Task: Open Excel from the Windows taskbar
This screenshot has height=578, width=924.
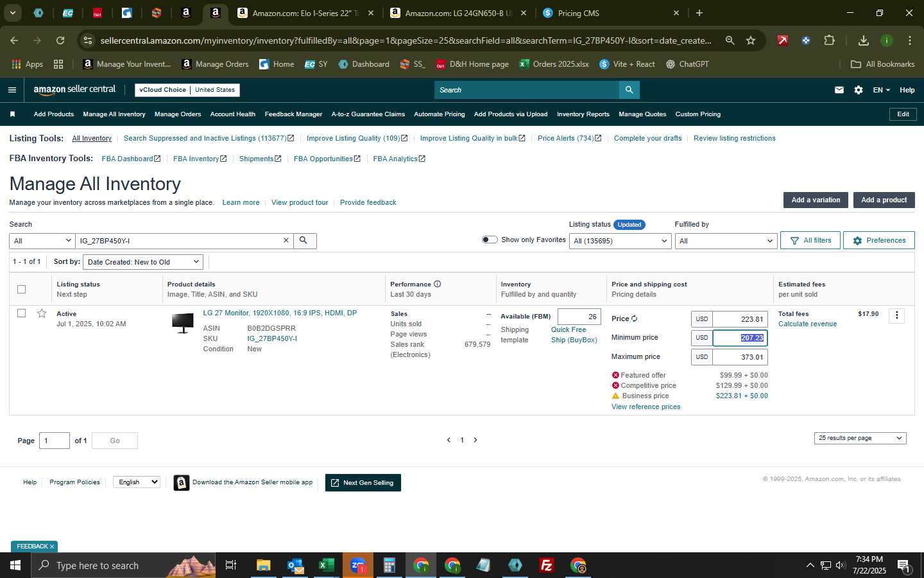Action: click(326, 565)
